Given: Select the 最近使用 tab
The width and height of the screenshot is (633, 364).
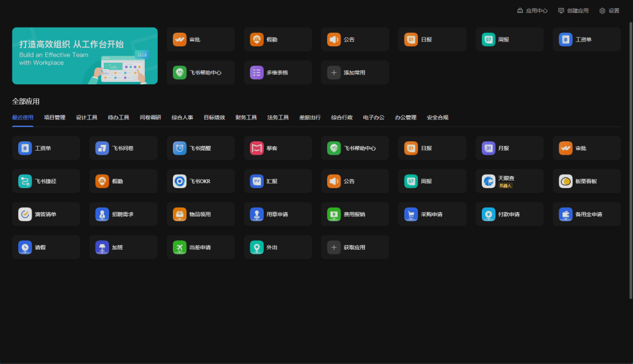Looking at the screenshot, I should 23,117.
